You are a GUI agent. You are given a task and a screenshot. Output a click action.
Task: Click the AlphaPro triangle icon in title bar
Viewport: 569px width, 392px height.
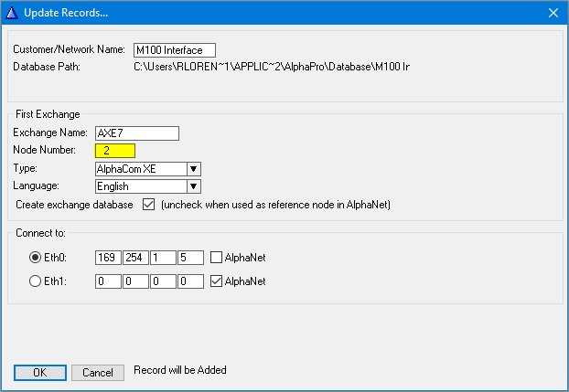[x=12, y=13]
